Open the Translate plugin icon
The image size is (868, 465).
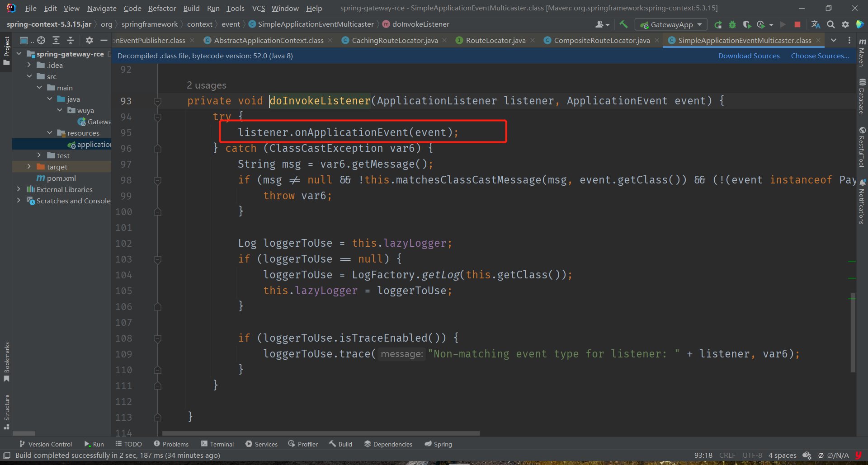point(816,24)
